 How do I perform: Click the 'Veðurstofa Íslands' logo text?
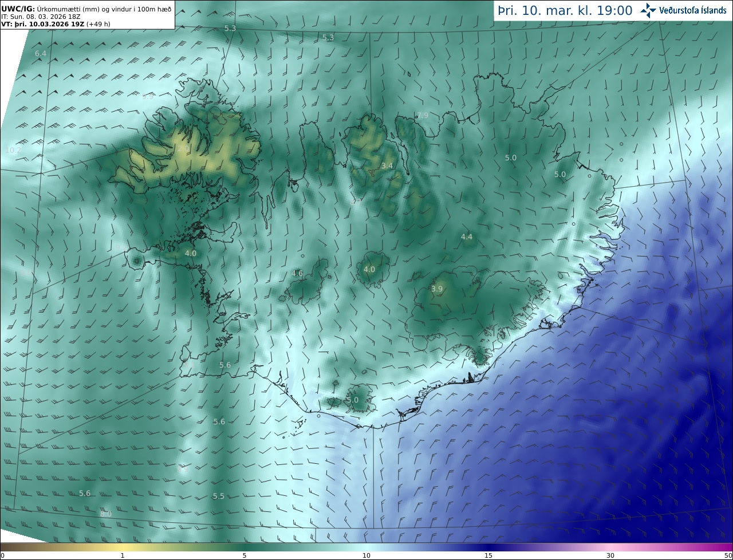(693, 10)
